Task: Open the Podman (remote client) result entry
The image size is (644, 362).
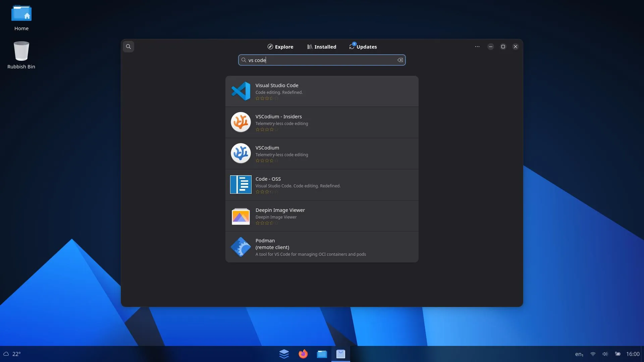Action: [322, 247]
